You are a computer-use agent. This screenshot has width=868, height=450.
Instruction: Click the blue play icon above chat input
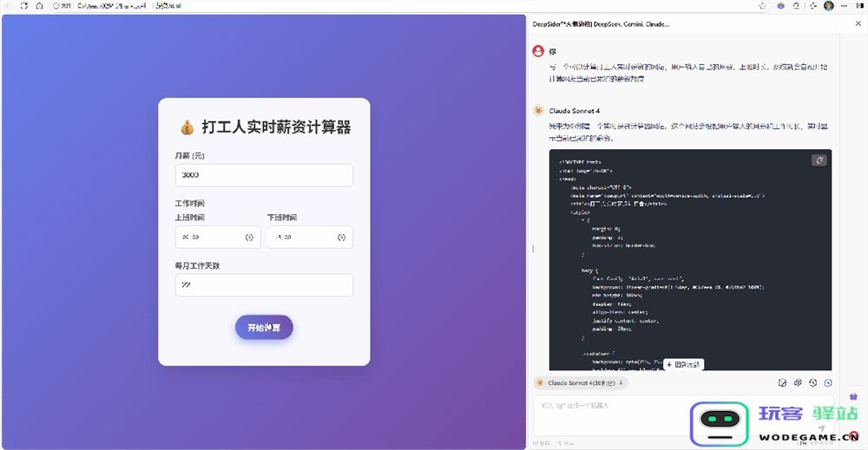[x=828, y=382]
